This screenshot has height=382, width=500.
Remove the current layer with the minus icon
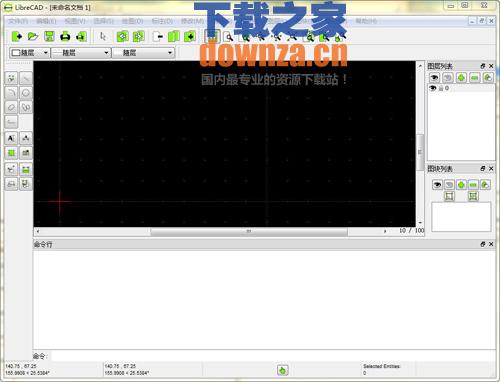(x=475, y=78)
